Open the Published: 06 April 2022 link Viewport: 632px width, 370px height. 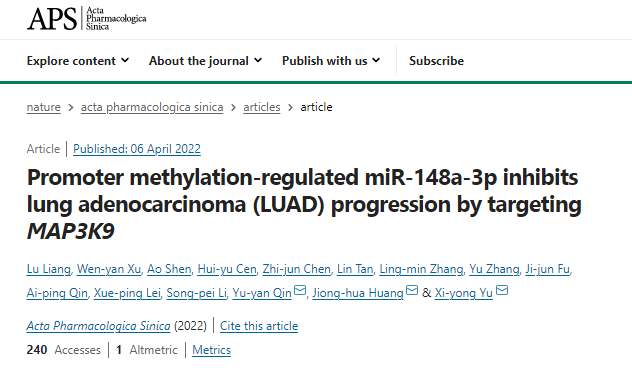[137, 149]
